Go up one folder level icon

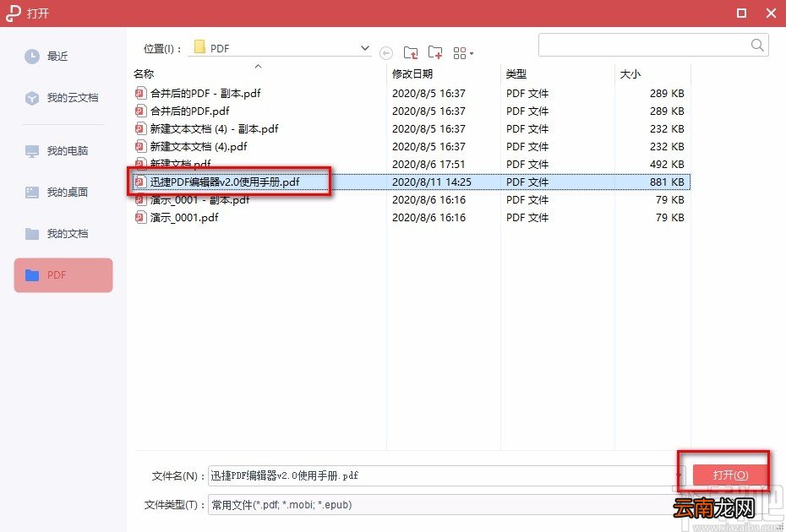pos(411,52)
